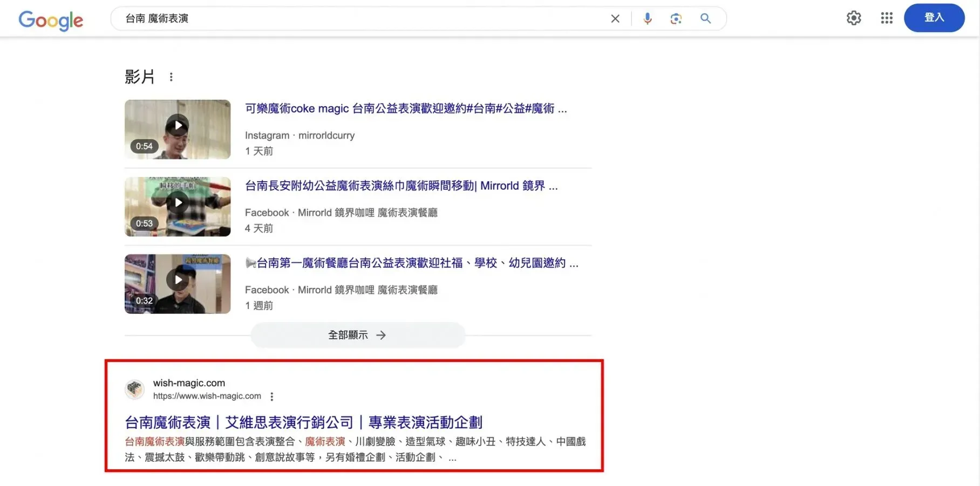
Task: Click the 1 天前 timestamp
Action: [259, 151]
